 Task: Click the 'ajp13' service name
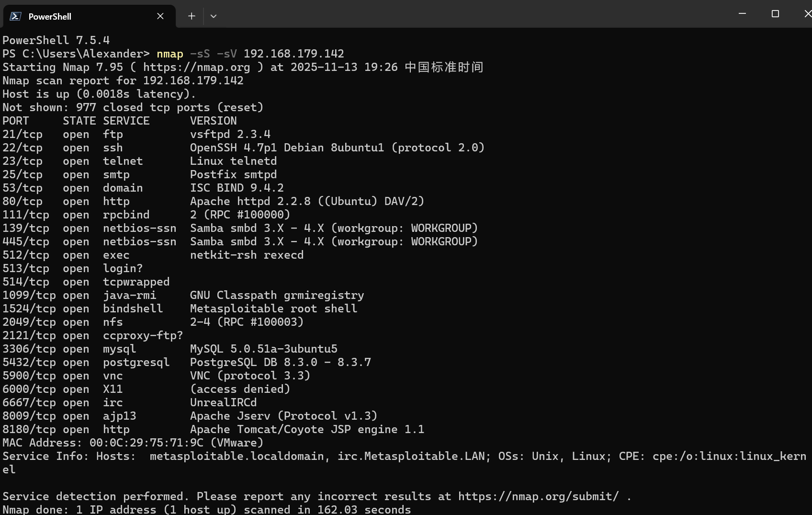click(120, 416)
